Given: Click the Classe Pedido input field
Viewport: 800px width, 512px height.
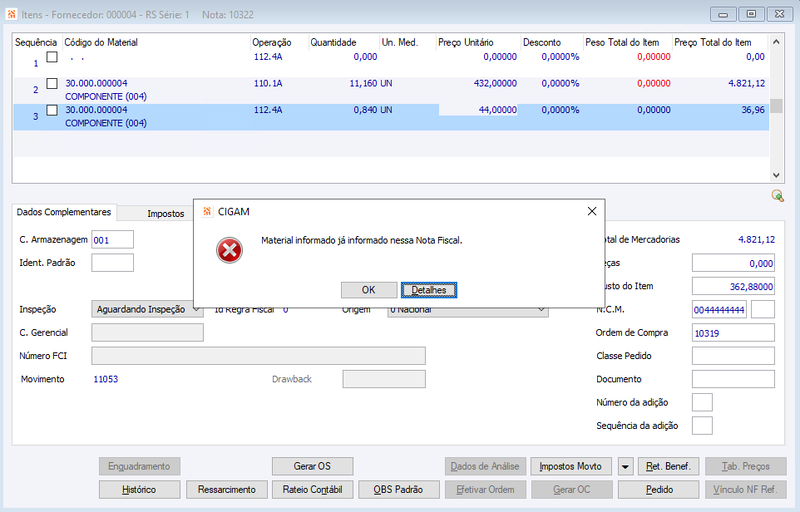Looking at the screenshot, I should coord(733,356).
